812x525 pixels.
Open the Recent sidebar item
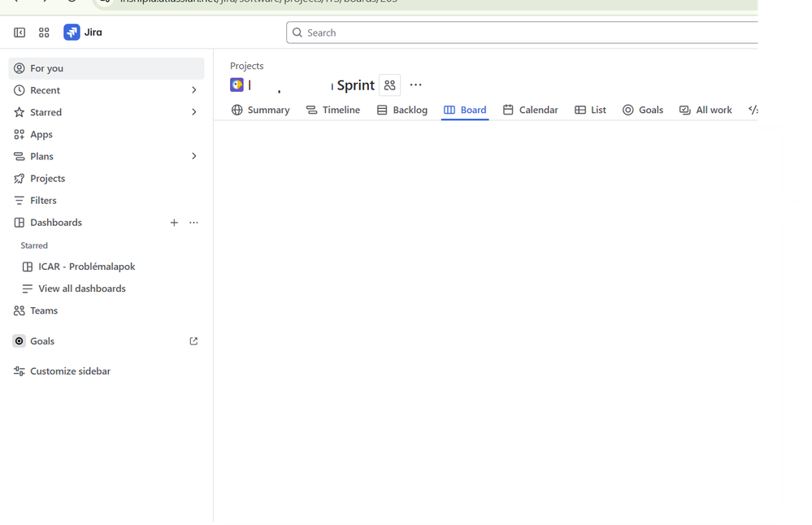pos(106,90)
